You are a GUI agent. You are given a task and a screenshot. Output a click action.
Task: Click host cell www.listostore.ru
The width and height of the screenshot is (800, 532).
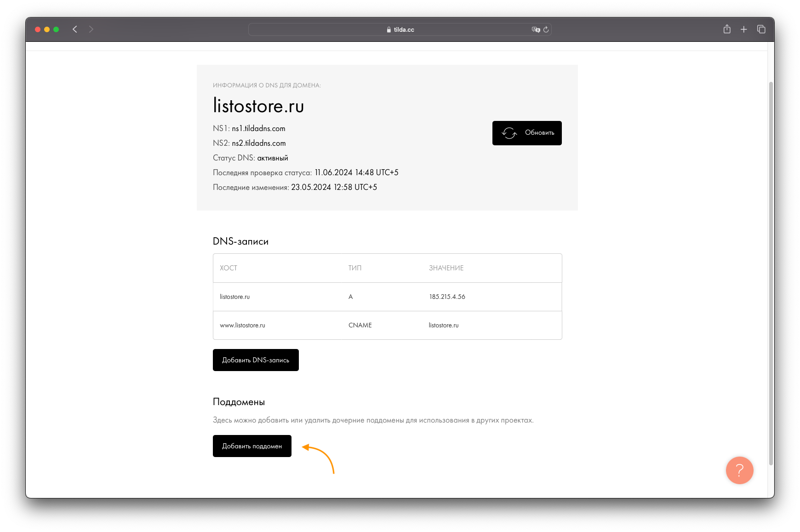[x=242, y=325]
